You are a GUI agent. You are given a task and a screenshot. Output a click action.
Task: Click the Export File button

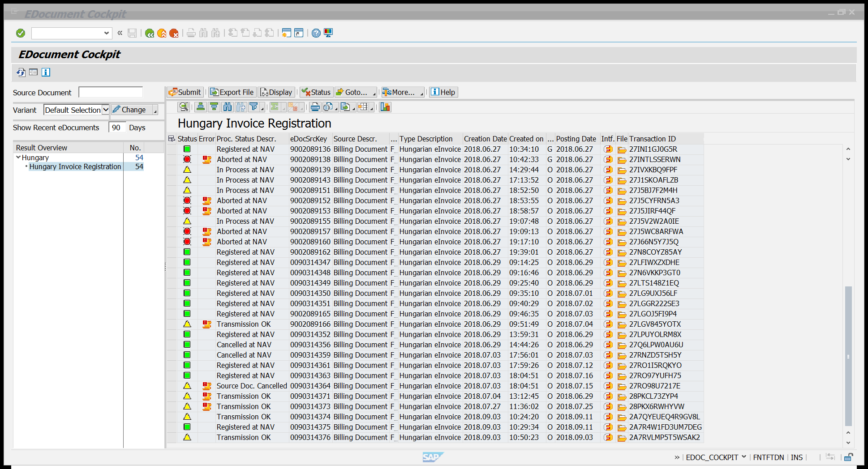(x=232, y=92)
